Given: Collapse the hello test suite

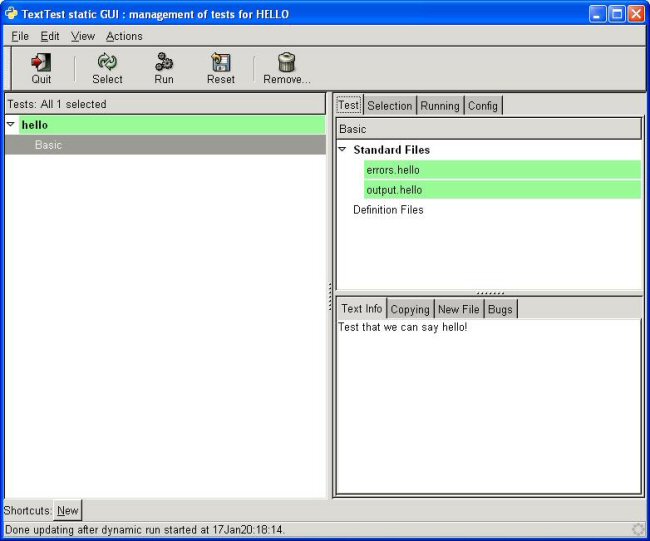Looking at the screenshot, I should (11, 124).
